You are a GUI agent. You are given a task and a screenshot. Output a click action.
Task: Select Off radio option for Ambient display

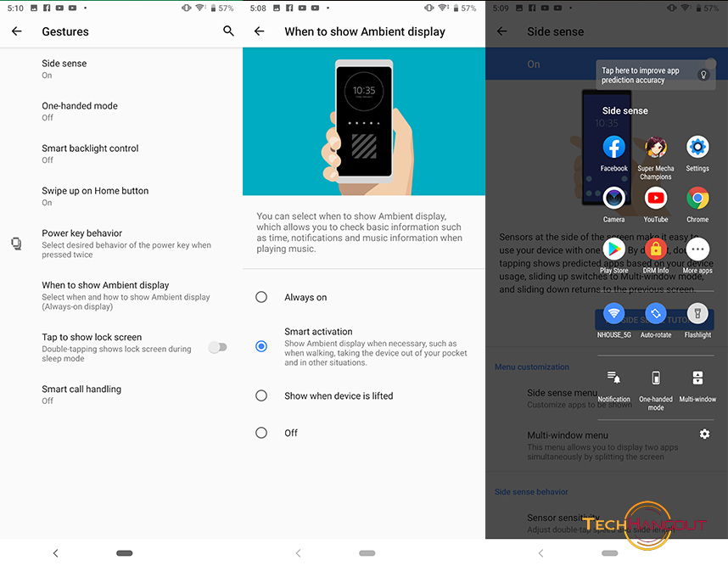tap(261, 433)
